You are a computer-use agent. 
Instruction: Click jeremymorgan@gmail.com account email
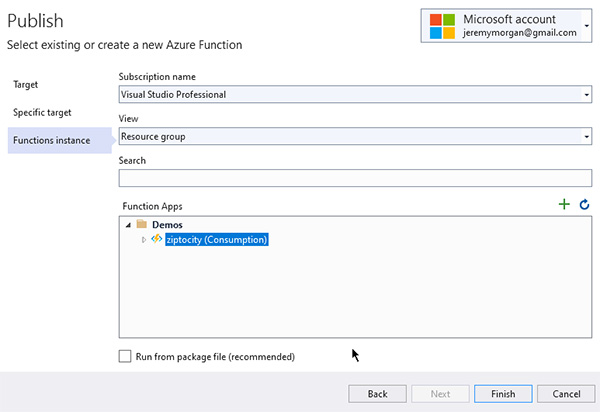point(519,33)
